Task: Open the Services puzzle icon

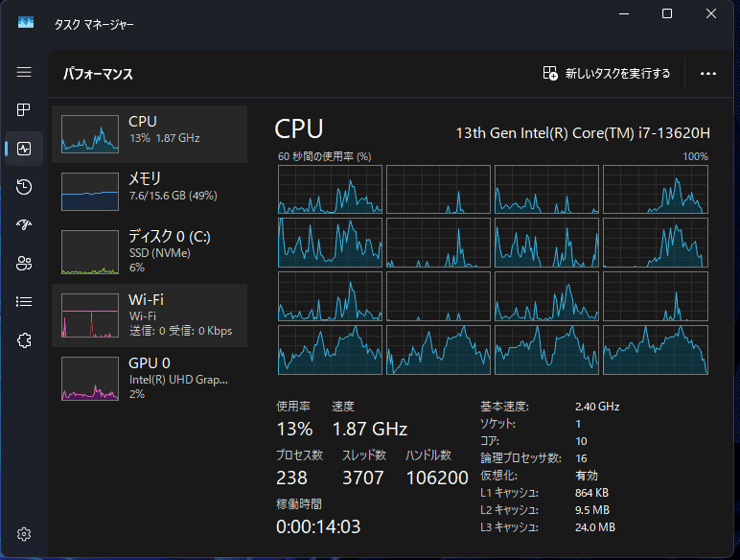Action: coord(24,340)
